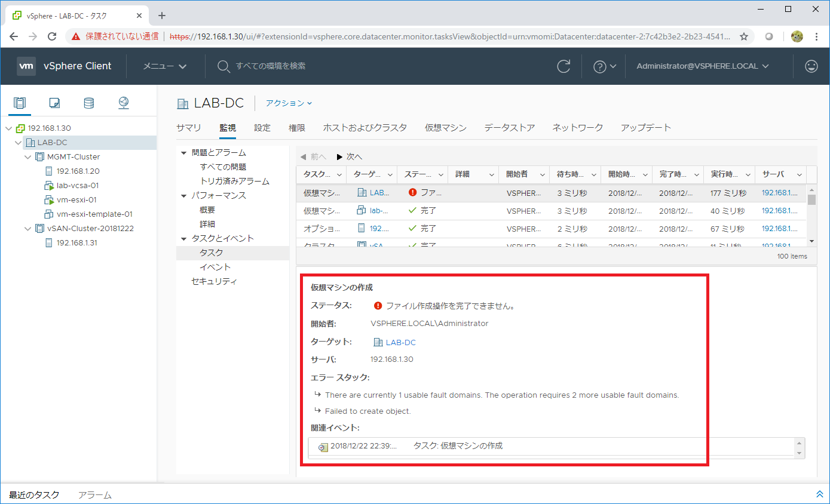Switch to the データストア tab
The width and height of the screenshot is (830, 504).
pyautogui.click(x=510, y=128)
